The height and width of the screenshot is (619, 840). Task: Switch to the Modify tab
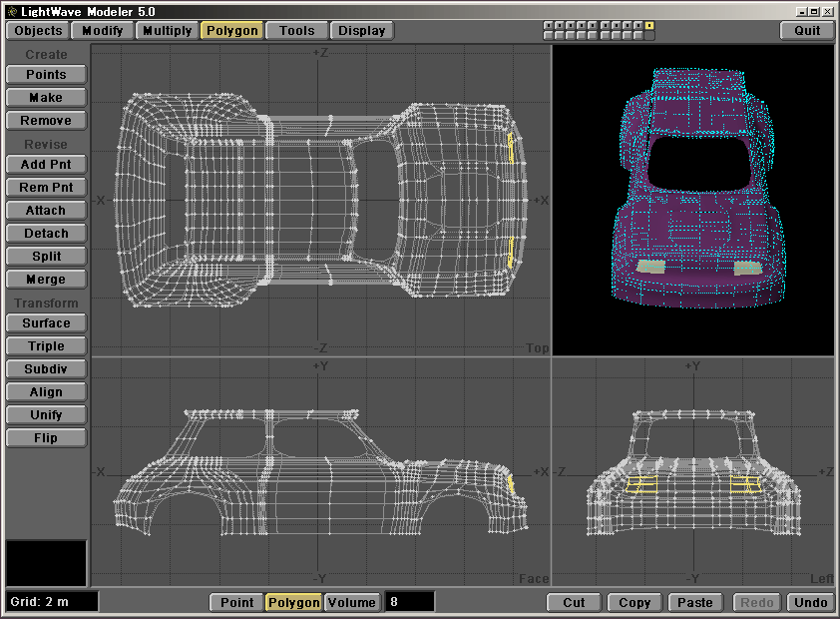pyautogui.click(x=103, y=30)
